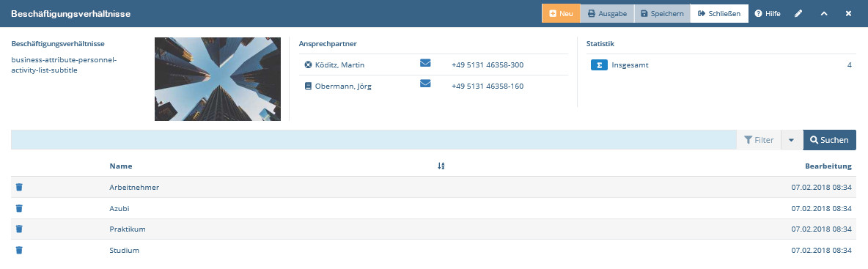Open the Ausgabe print option
The height and width of the screenshot is (269, 868).
(x=607, y=13)
